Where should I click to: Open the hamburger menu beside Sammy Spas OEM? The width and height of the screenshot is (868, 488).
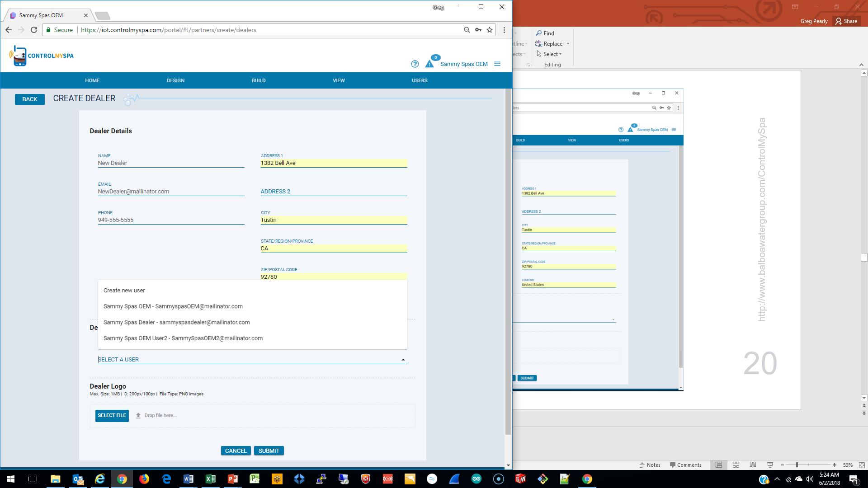tap(497, 64)
